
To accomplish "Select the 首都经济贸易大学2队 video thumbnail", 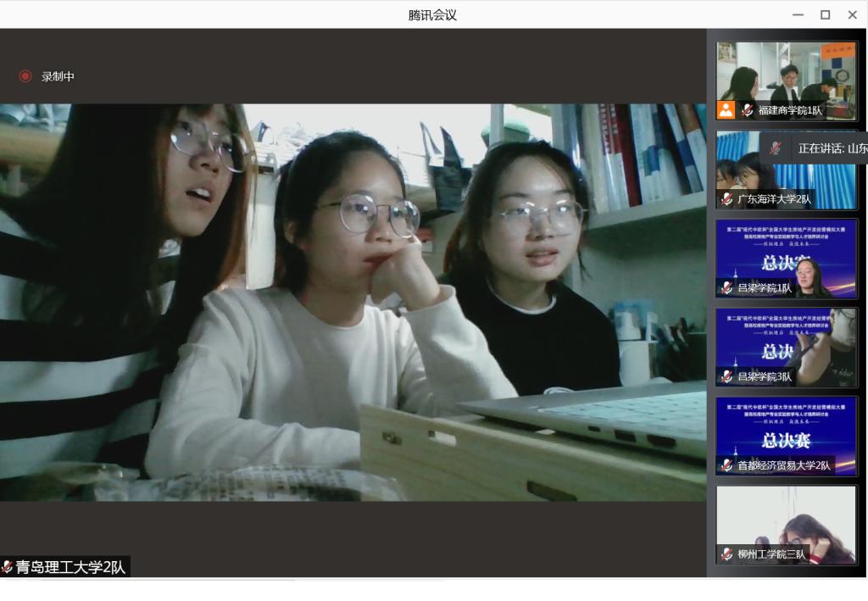I will click(786, 432).
